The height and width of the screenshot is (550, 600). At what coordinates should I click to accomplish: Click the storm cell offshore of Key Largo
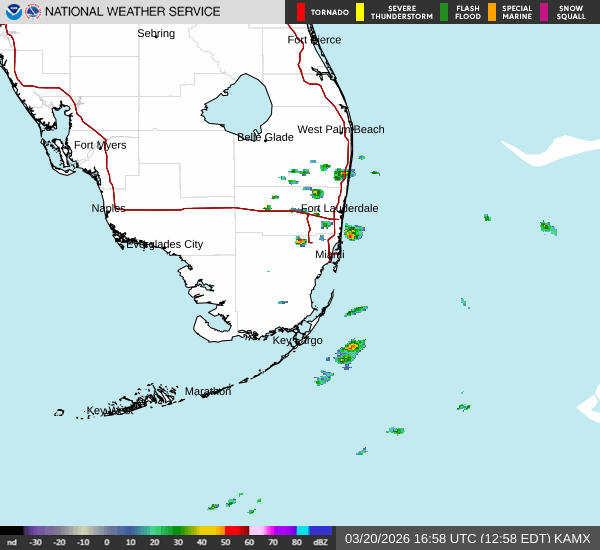(351, 350)
